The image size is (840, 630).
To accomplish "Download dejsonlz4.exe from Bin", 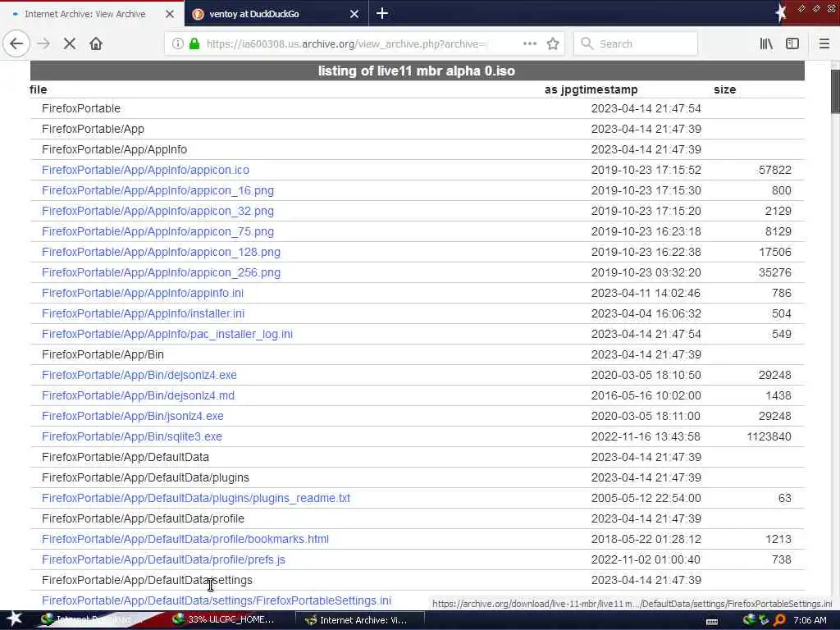I will click(x=139, y=375).
